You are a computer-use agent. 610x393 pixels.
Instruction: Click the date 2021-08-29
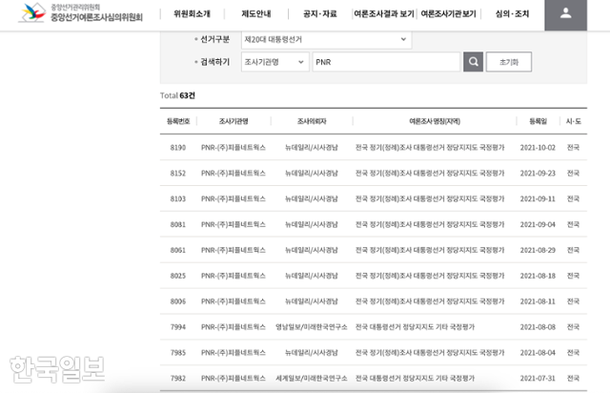pos(538,250)
